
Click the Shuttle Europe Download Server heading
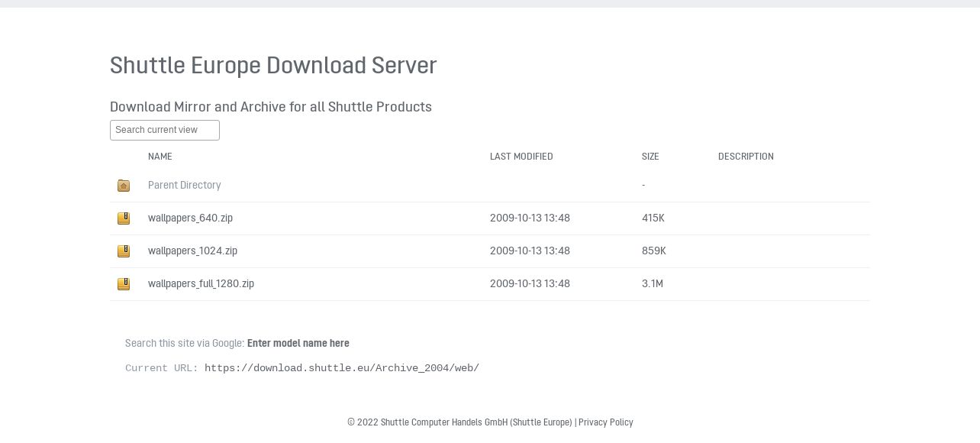point(273,66)
